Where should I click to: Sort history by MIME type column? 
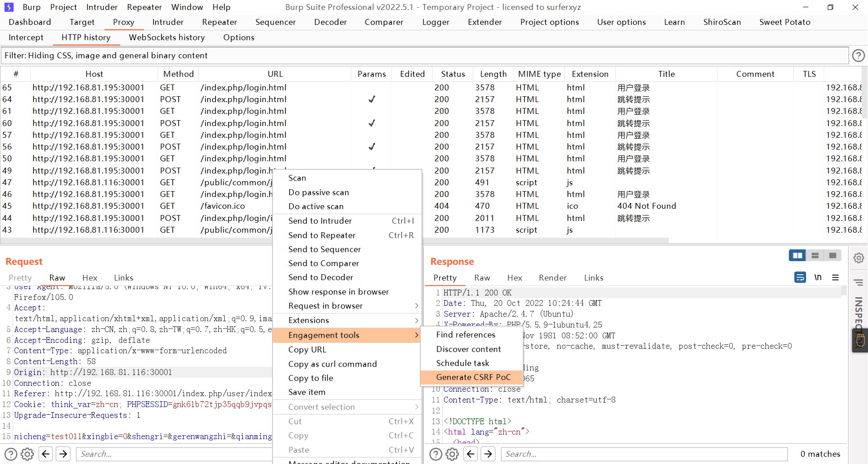(539, 74)
